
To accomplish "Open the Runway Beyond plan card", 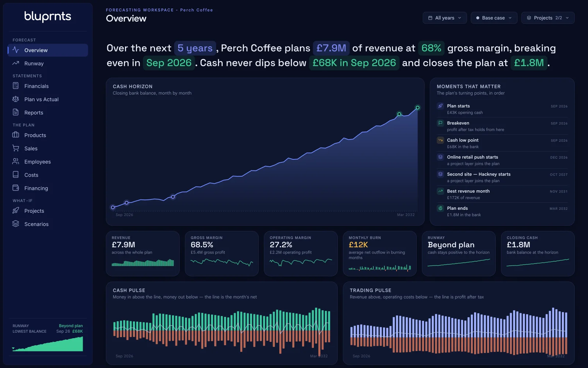I will [x=459, y=254].
